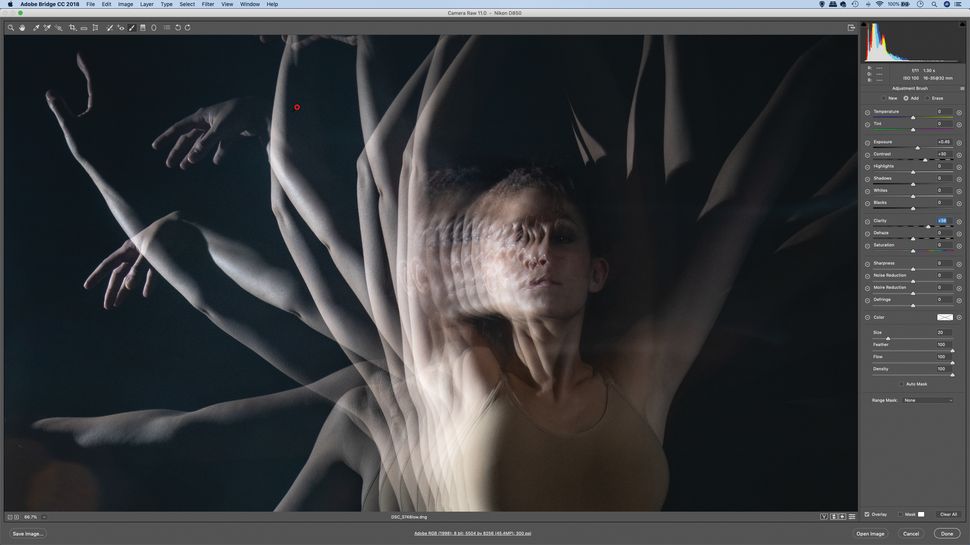Open Camera Raw preferences list icon
This screenshot has width=970, height=545.
pos(166,28)
